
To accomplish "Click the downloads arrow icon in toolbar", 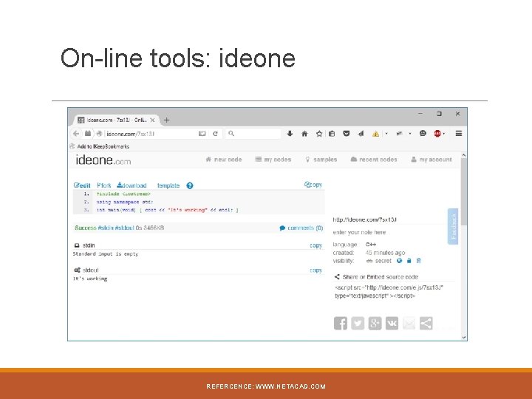I will click(x=290, y=134).
